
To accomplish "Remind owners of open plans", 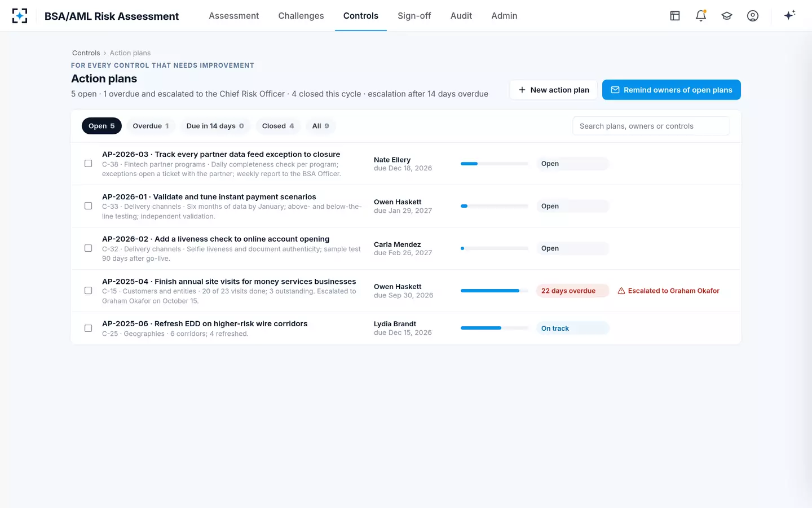I will click(x=672, y=90).
